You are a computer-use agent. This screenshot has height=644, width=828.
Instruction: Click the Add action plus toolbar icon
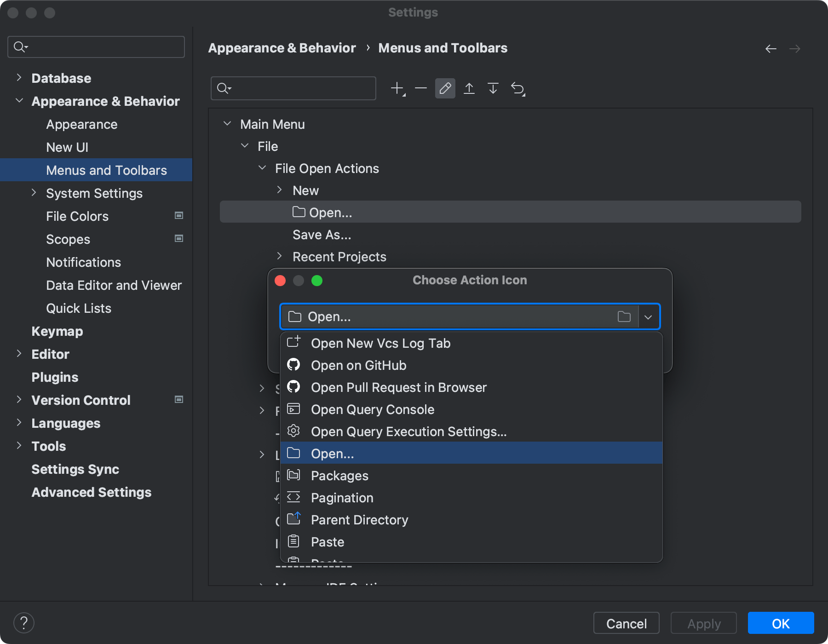tap(398, 88)
